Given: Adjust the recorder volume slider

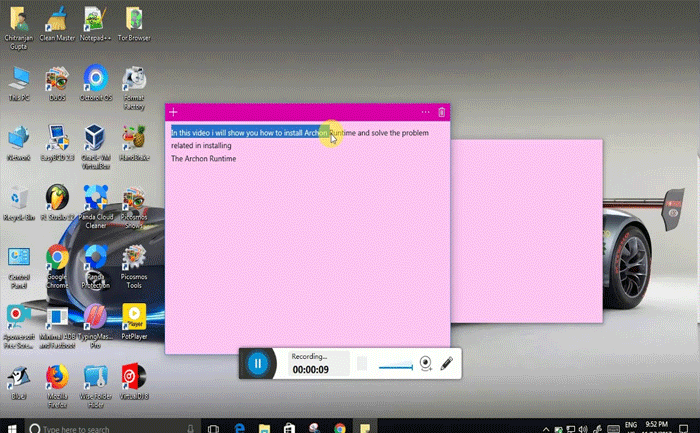Looking at the screenshot, I should [396, 367].
